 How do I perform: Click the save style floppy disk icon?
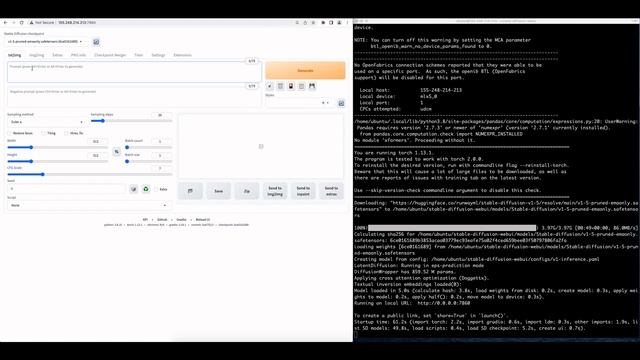[x=312, y=86]
